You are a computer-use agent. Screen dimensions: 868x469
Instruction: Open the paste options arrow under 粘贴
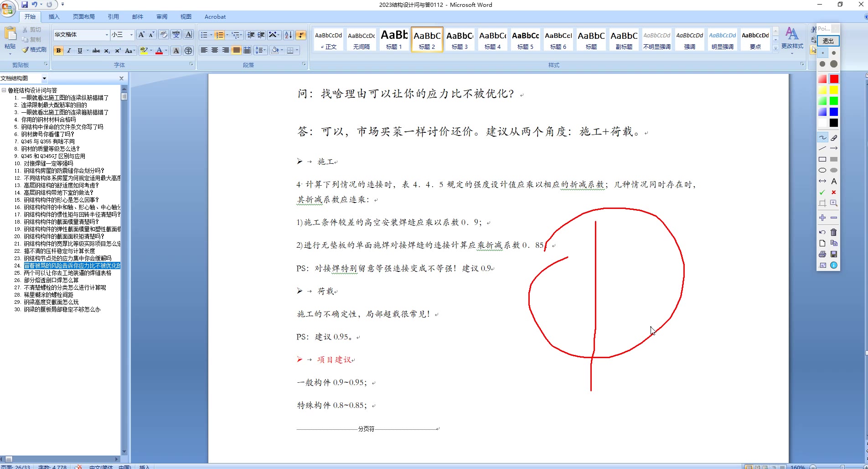pos(10,53)
